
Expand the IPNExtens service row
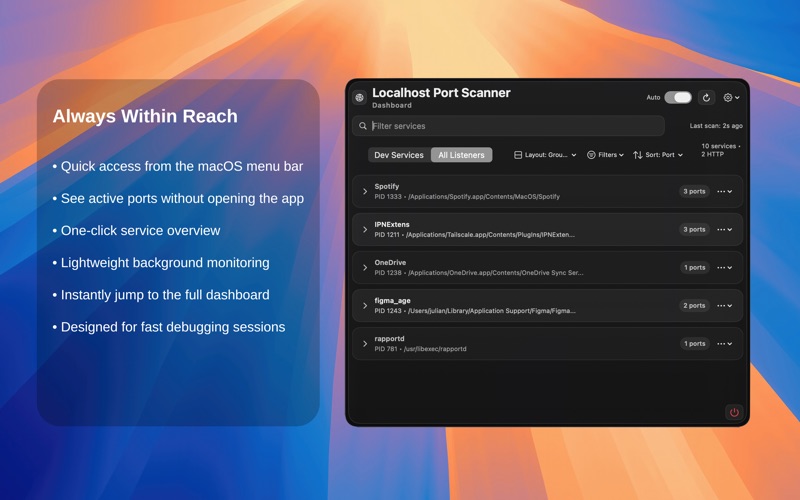point(365,230)
